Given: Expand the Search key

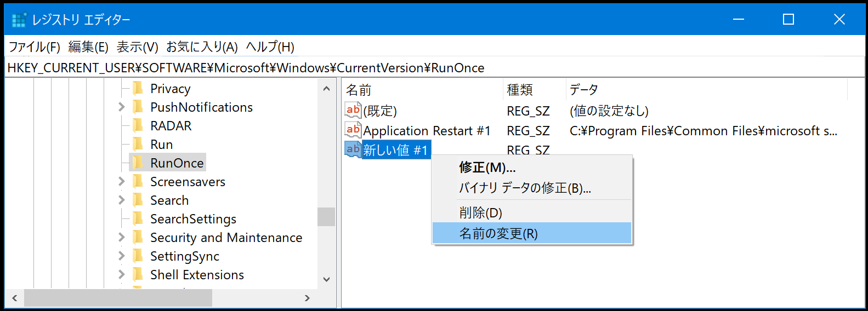Looking at the screenshot, I should pyautogui.click(x=122, y=200).
